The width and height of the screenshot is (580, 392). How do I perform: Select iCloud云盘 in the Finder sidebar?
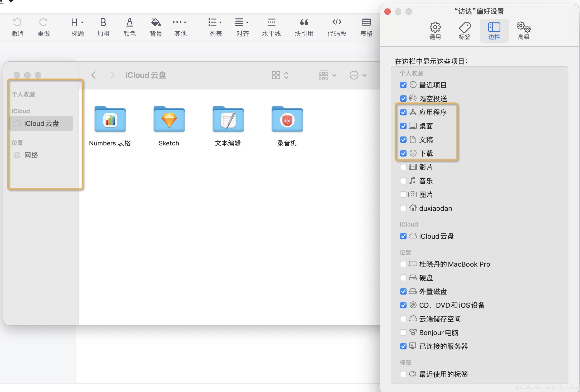coord(41,123)
